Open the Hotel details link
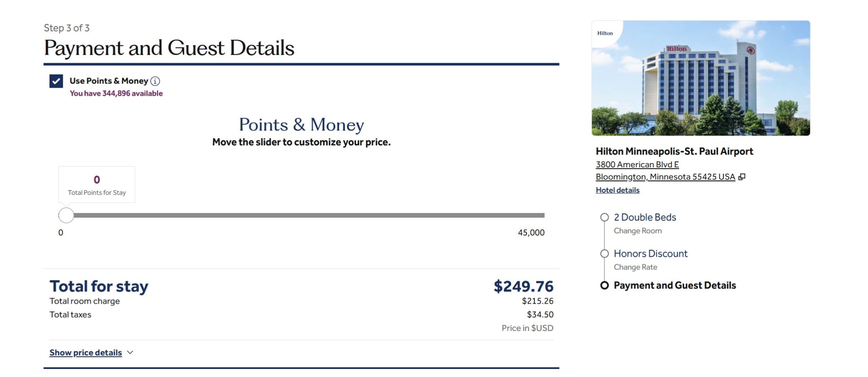Screen dimensions: 868x377 pos(618,190)
